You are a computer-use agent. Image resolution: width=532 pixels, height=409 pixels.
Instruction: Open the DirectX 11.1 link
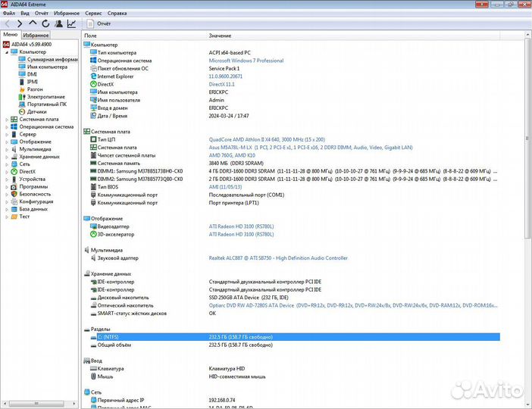point(221,84)
